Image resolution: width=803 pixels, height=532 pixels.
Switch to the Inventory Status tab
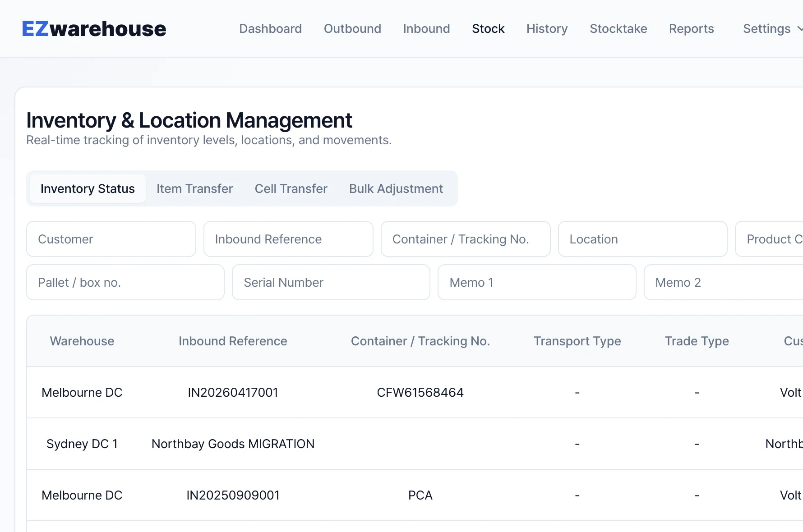88,188
